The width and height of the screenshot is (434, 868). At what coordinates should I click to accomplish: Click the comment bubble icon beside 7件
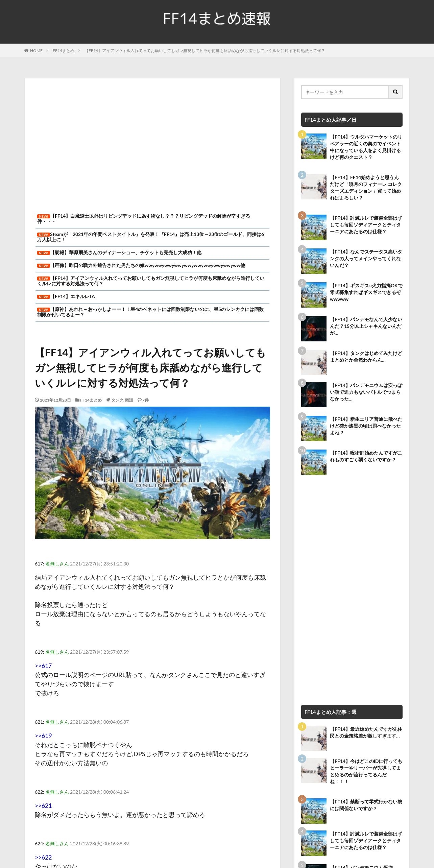point(139,400)
